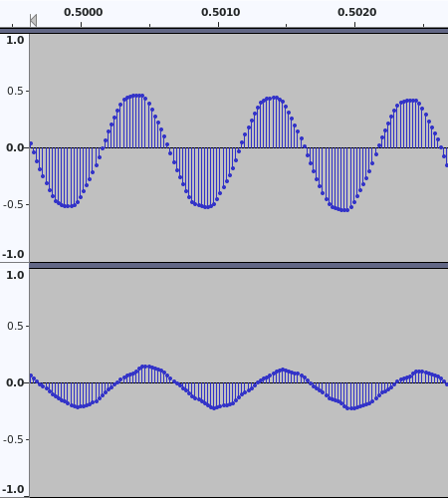
Task: Click the first positive peak of lower waveform
Action: [144, 367]
